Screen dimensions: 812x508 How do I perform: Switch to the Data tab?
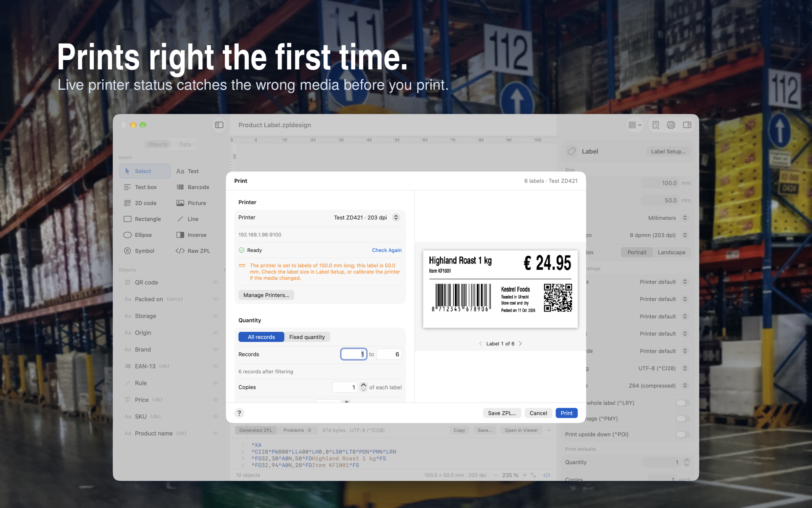tap(185, 144)
